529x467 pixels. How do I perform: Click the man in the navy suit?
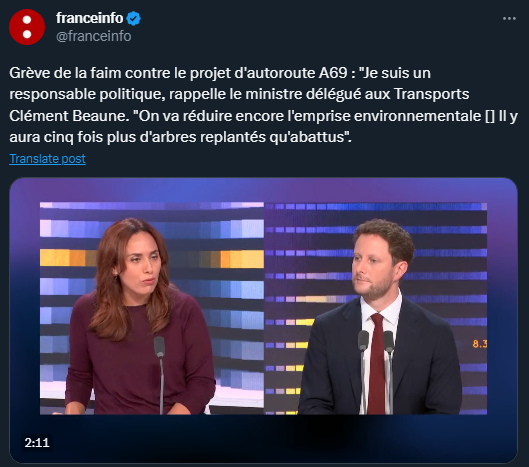[x=381, y=319]
